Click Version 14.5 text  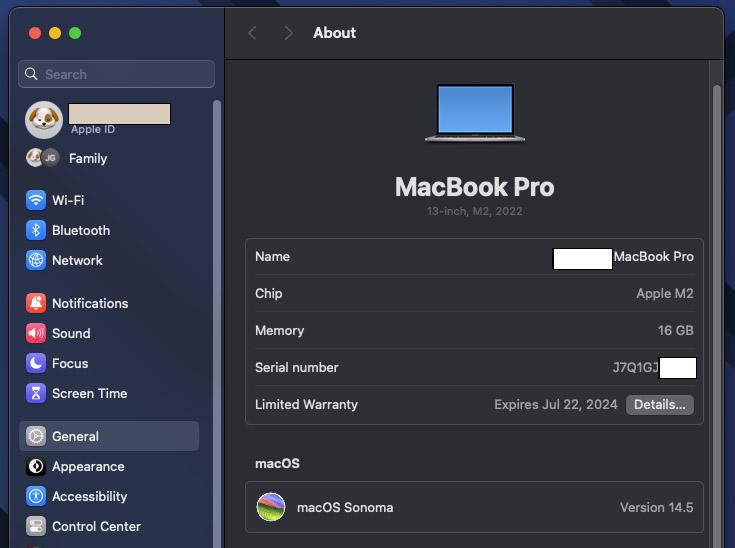(656, 507)
